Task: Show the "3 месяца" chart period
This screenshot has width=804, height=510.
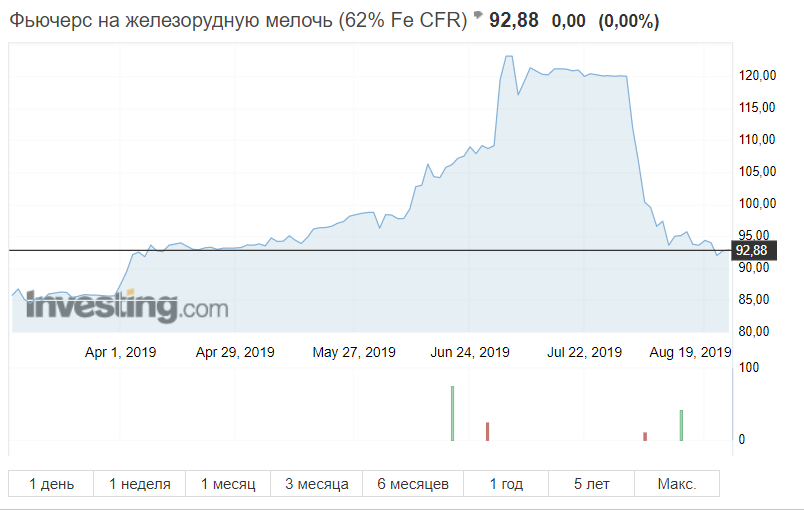Action: (316, 484)
